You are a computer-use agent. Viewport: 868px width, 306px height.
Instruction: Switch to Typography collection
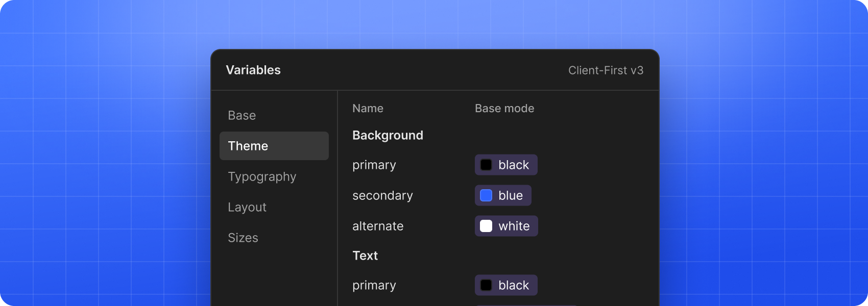click(262, 177)
